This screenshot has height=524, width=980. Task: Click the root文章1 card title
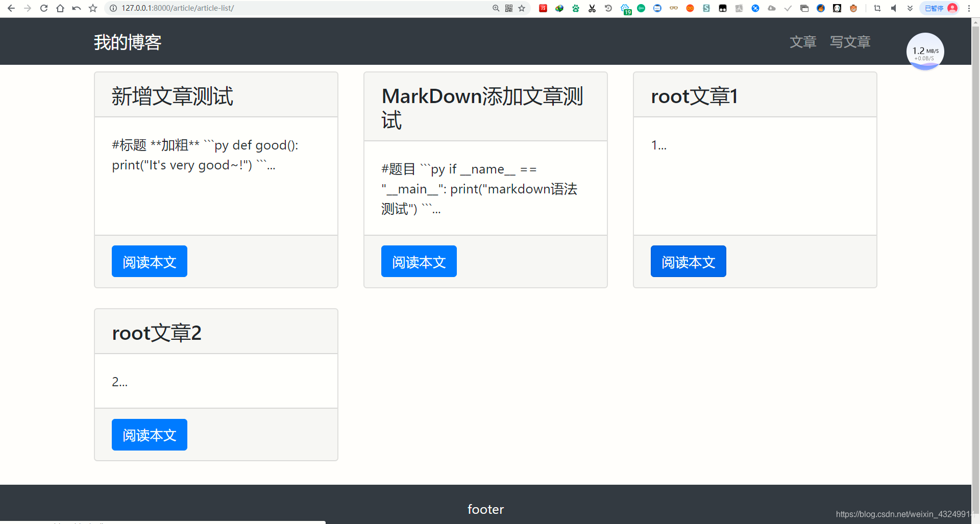coord(694,96)
